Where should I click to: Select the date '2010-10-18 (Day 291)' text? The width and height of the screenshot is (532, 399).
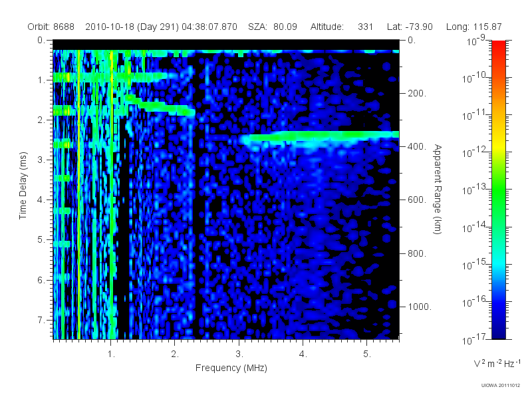point(132,27)
